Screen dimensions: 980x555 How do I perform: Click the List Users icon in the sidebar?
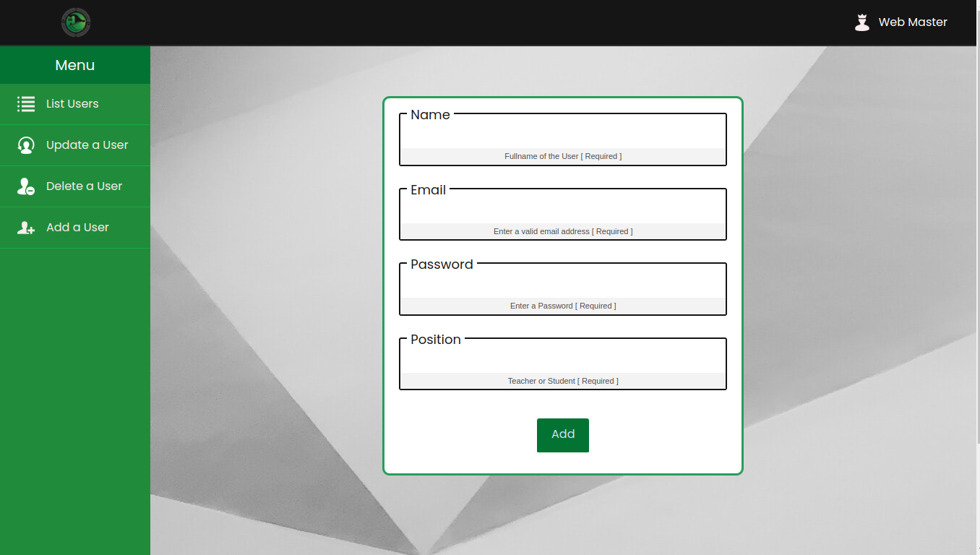click(25, 103)
